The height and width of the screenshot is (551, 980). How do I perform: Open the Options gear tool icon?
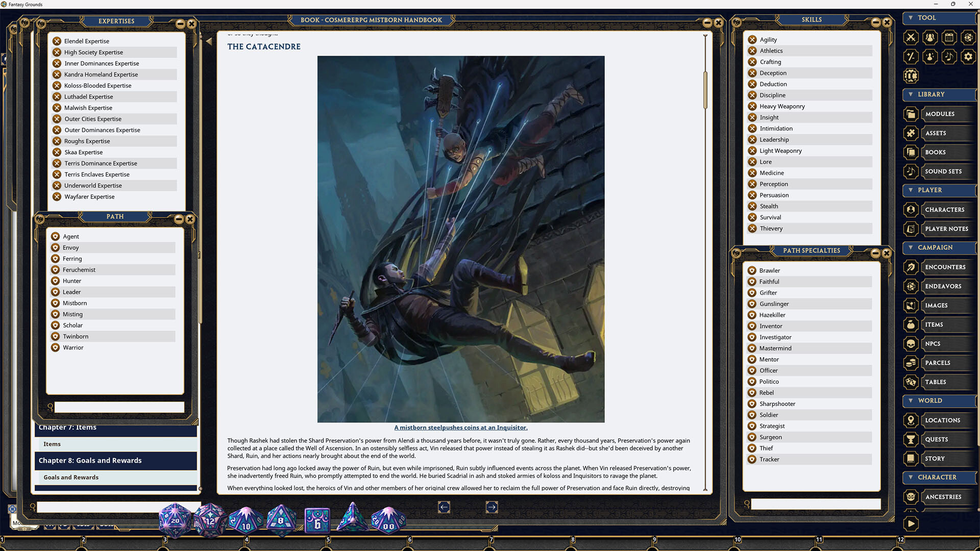point(968,57)
